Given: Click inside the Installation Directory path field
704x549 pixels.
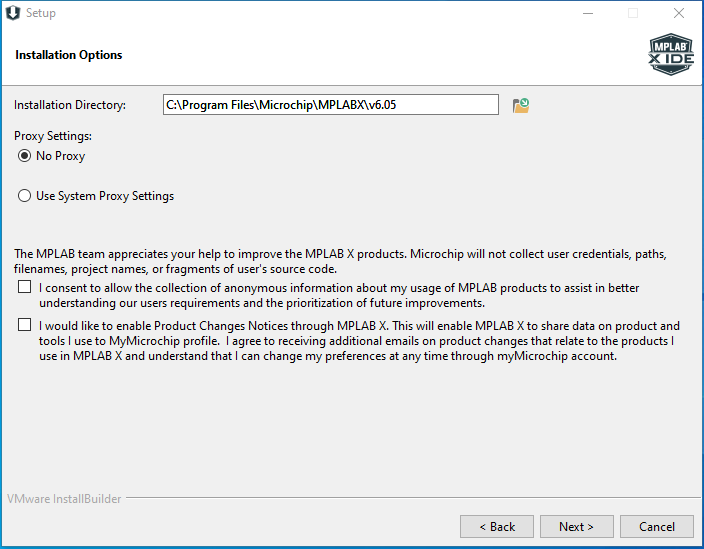Looking at the screenshot, I should (331, 105).
